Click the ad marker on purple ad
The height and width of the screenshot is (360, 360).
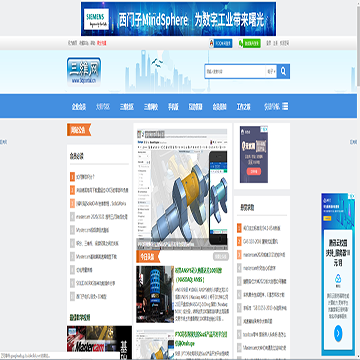[264, 129]
